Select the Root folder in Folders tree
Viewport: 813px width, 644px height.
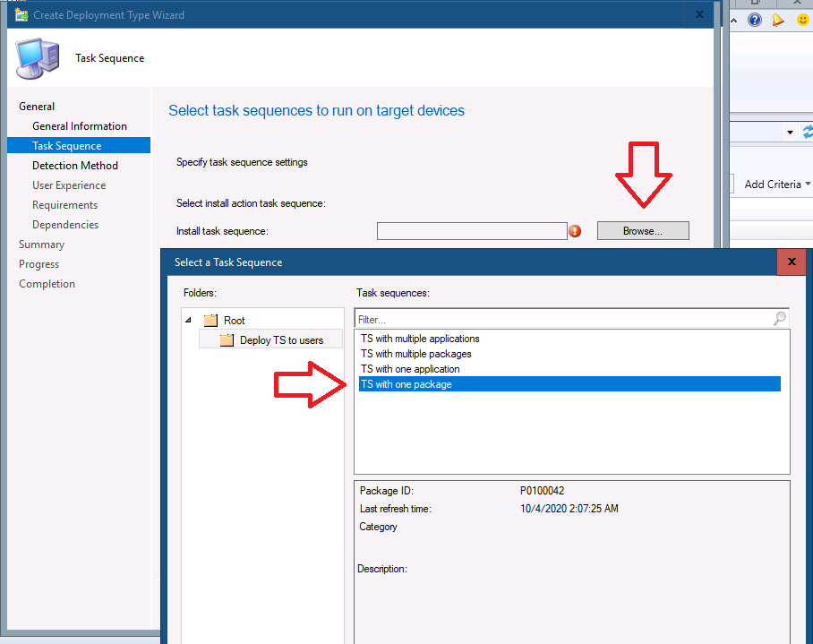[234, 321]
